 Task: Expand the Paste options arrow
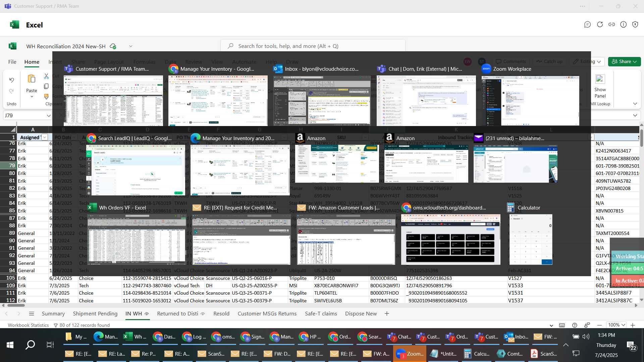click(32, 97)
